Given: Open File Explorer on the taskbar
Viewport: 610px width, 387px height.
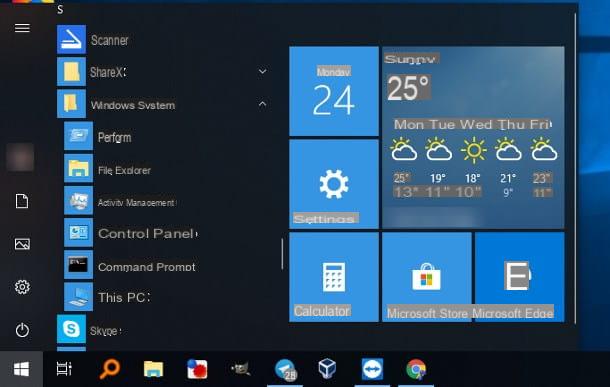Looking at the screenshot, I should pos(153,369).
